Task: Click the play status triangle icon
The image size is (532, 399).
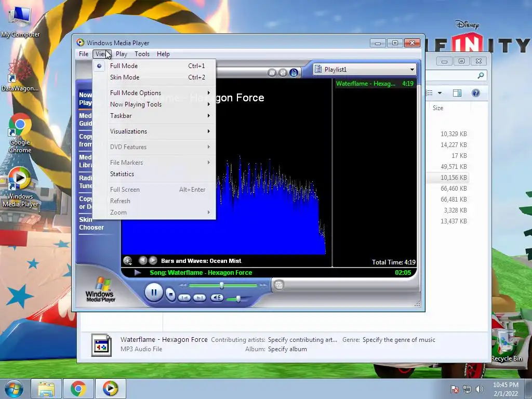Action: click(x=138, y=272)
